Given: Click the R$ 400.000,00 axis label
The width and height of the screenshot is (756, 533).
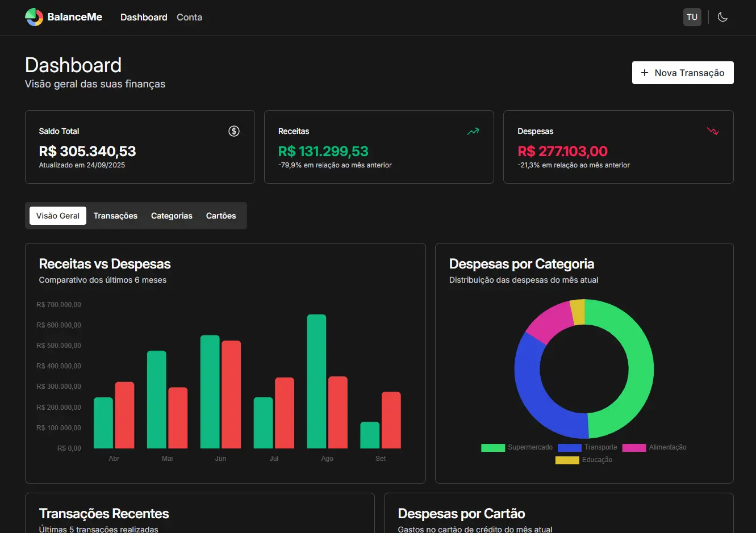Looking at the screenshot, I should coord(59,366).
